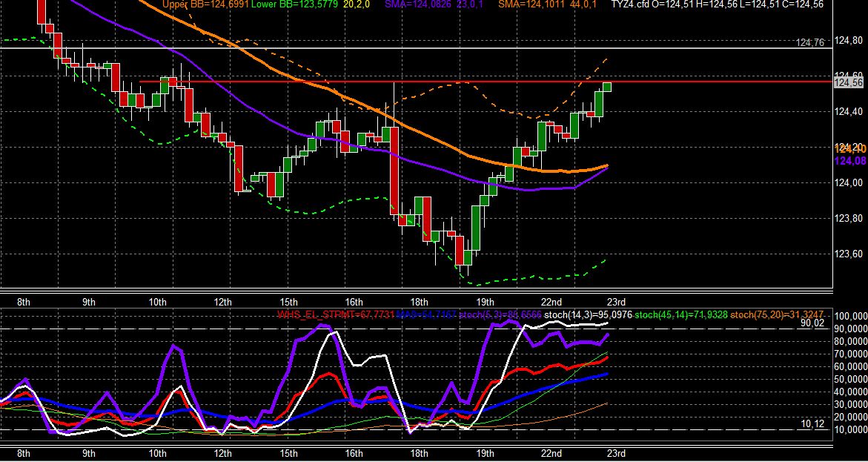Click '10th' on the price chart date axis

click(x=158, y=302)
